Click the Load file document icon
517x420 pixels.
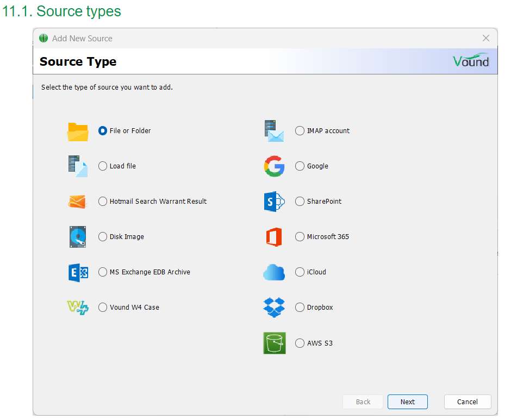point(78,166)
